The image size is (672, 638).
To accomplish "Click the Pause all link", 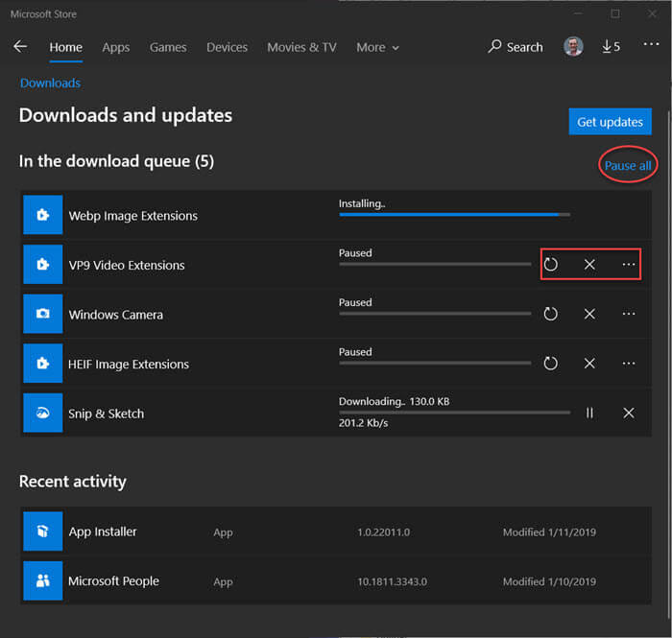I will coord(628,165).
